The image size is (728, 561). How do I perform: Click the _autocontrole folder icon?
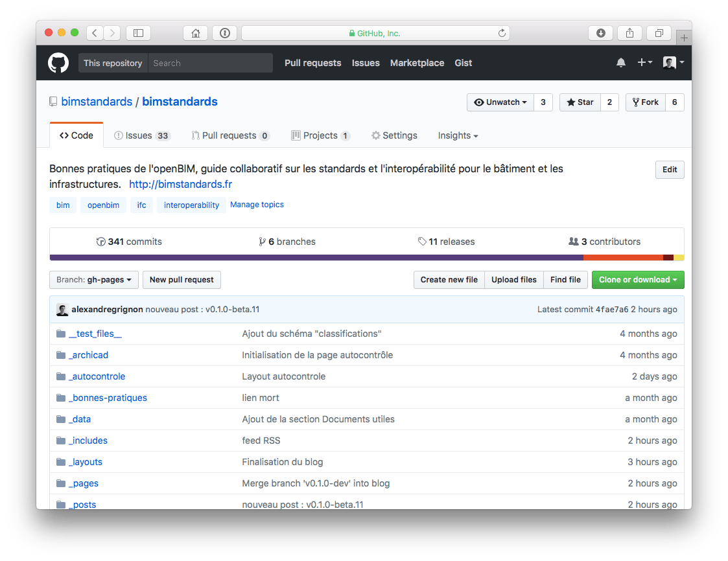61,376
